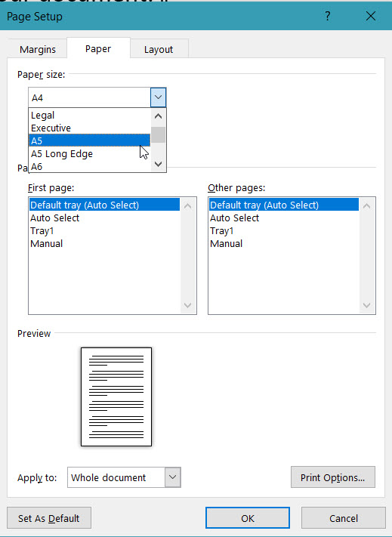Image resolution: width=392 pixels, height=537 pixels.
Task: Switch to the Margins tab
Action: pos(37,49)
